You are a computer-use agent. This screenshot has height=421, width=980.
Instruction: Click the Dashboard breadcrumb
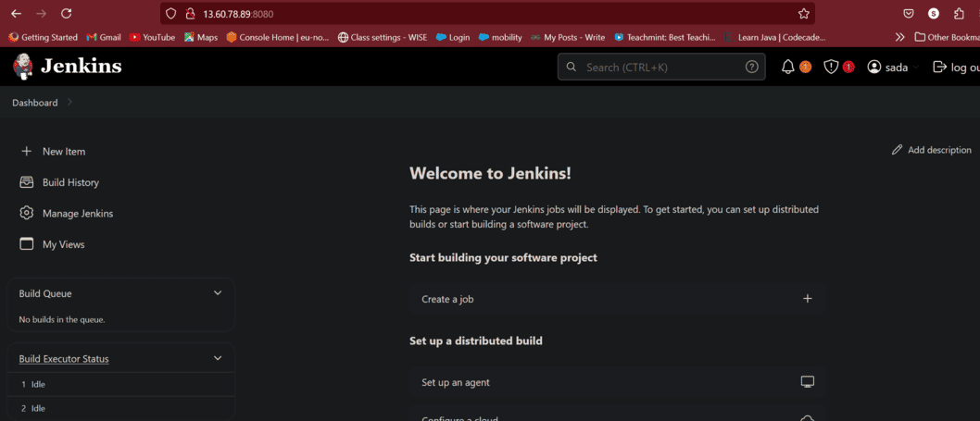coord(35,103)
